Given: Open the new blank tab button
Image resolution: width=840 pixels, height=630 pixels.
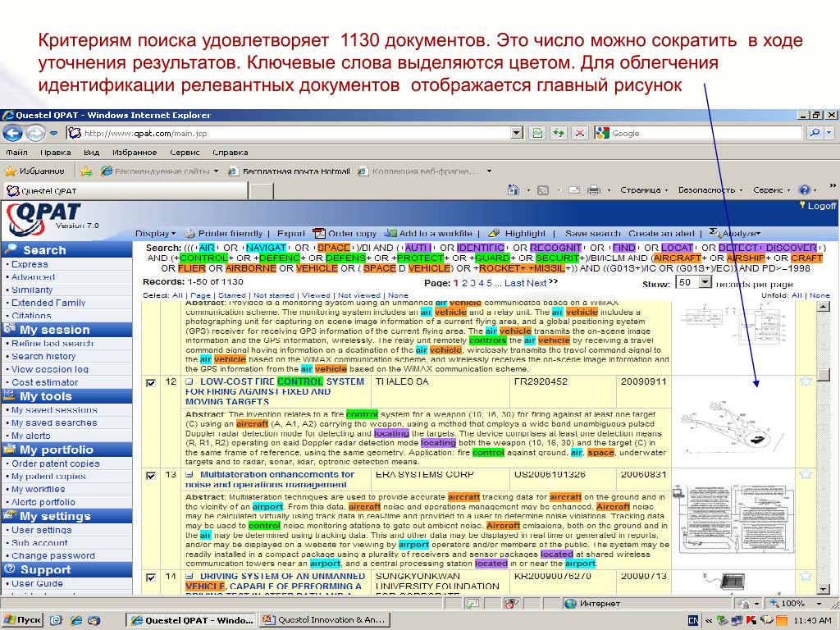Looking at the screenshot, I should click(262, 190).
